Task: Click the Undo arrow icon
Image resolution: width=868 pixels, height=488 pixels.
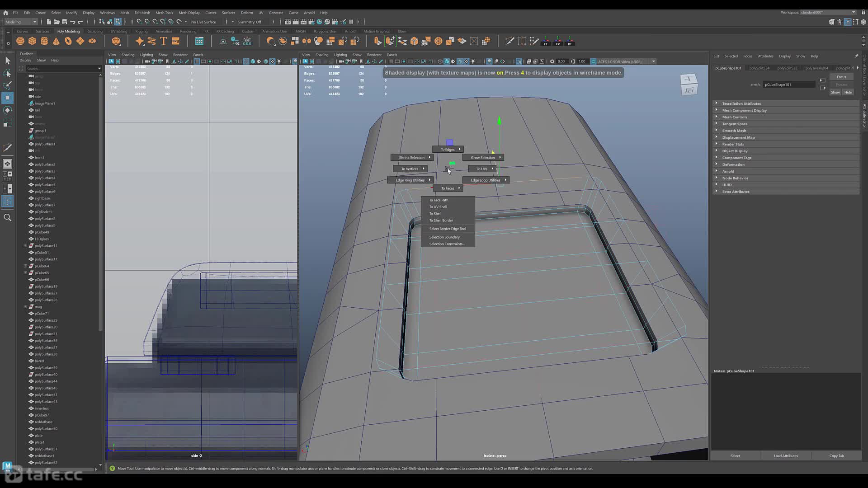Action: point(72,22)
